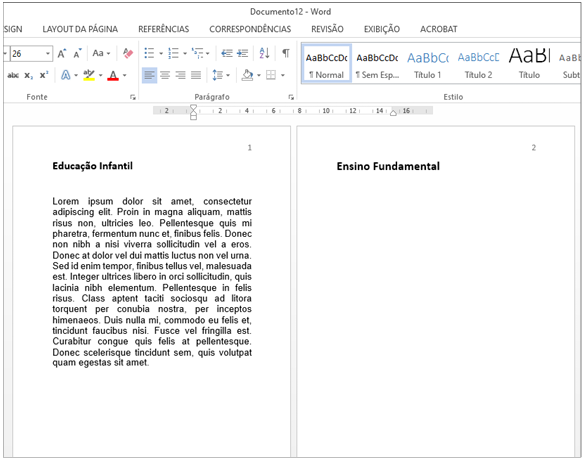Apply borders with the grid icon

click(271, 75)
